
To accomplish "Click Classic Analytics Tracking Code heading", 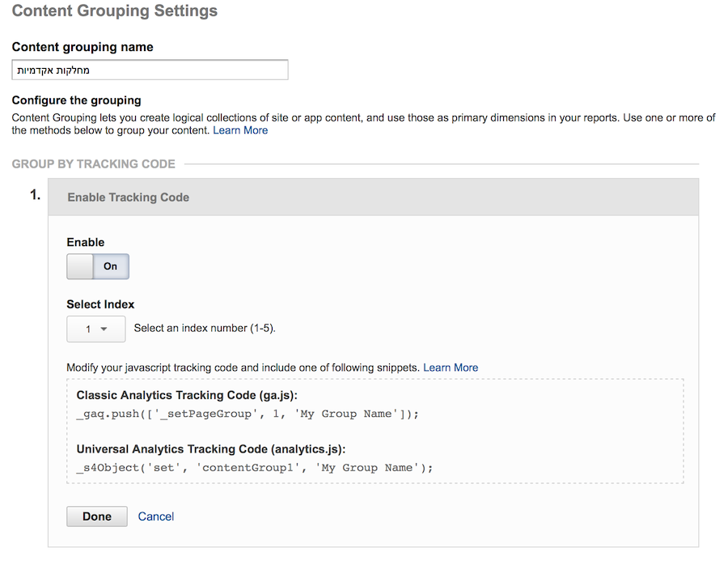I will [x=187, y=395].
